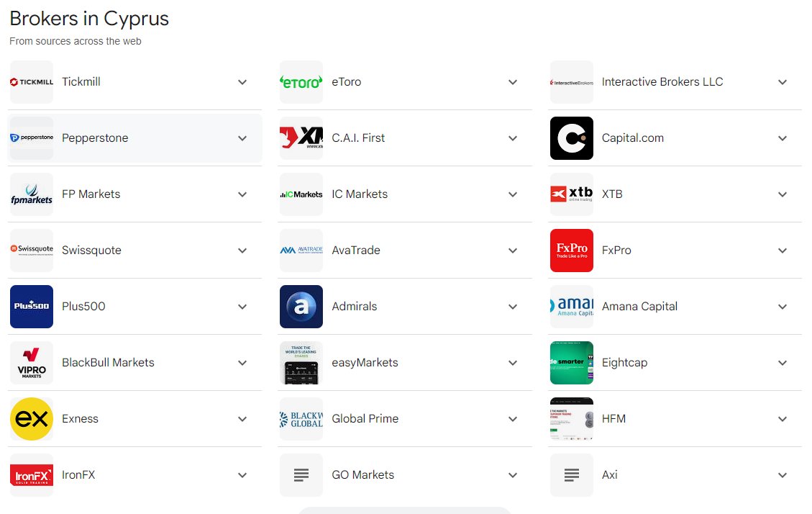This screenshot has height=514, width=812.
Task: Click the IC Markets logo icon
Action: pos(301,194)
